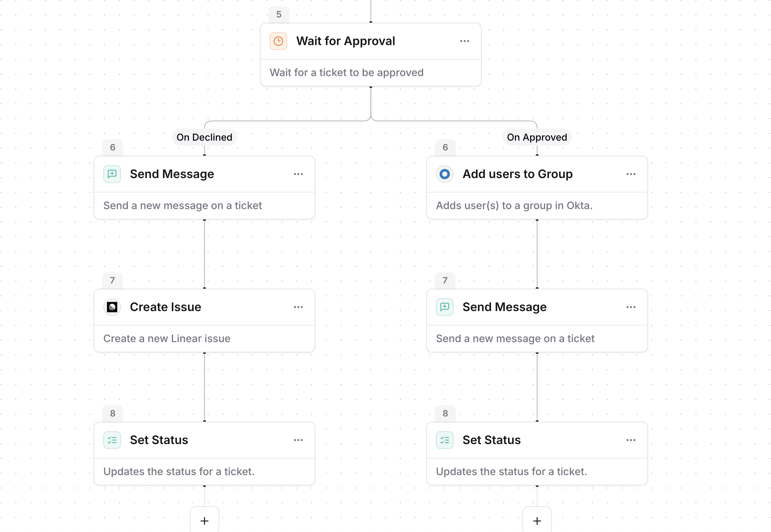Select the On Declined branch label

pyautogui.click(x=205, y=137)
